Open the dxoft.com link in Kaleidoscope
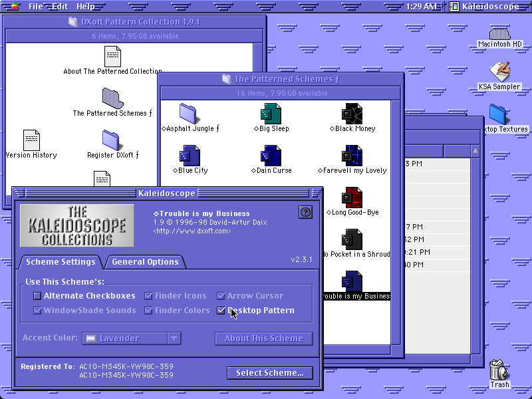 click(x=192, y=231)
